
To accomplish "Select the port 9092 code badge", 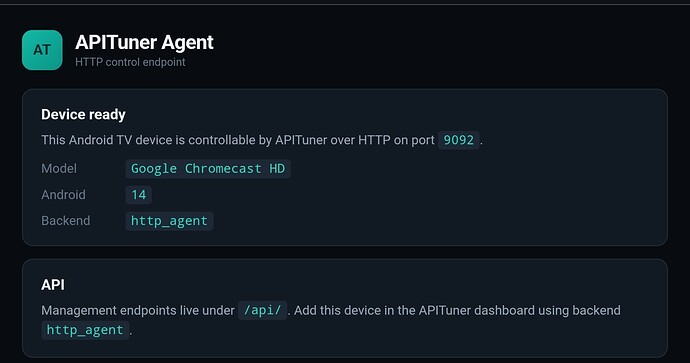I will tap(459, 140).
